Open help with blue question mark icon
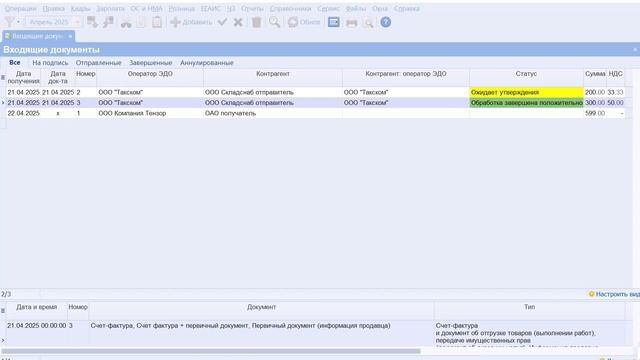The height and width of the screenshot is (360, 640). [386, 22]
